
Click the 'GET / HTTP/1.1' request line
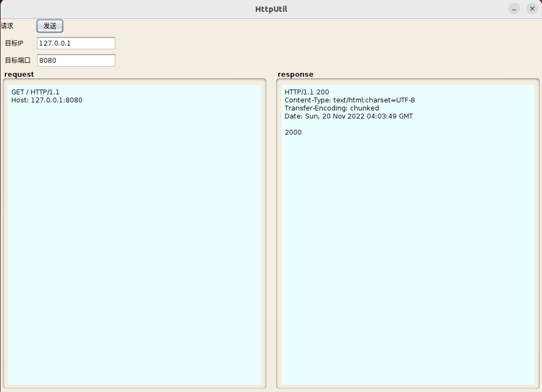(35, 92)
